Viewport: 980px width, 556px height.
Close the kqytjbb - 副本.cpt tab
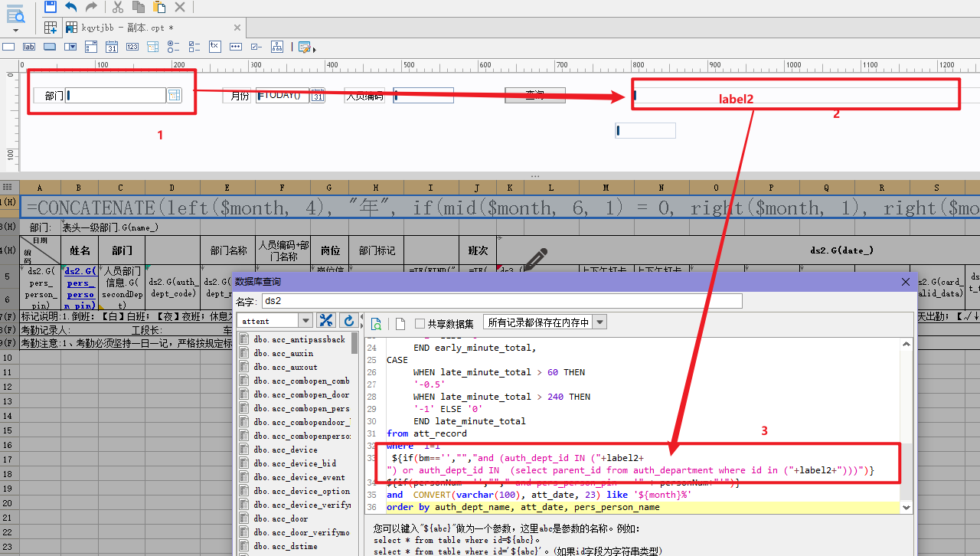(237, 28)
